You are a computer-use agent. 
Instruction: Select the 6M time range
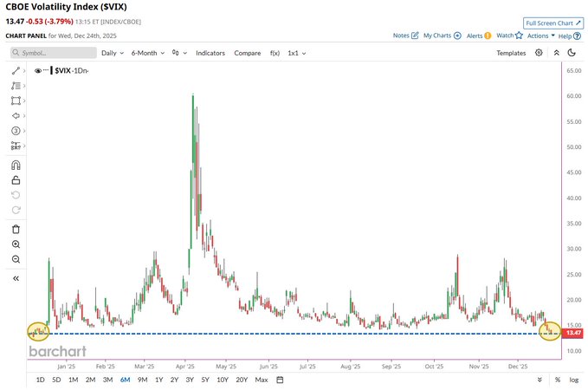point(125,380)
